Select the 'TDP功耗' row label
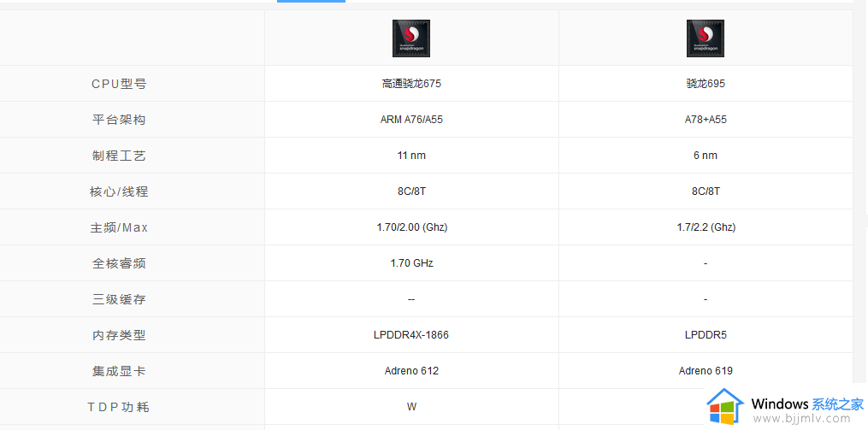 119,407
